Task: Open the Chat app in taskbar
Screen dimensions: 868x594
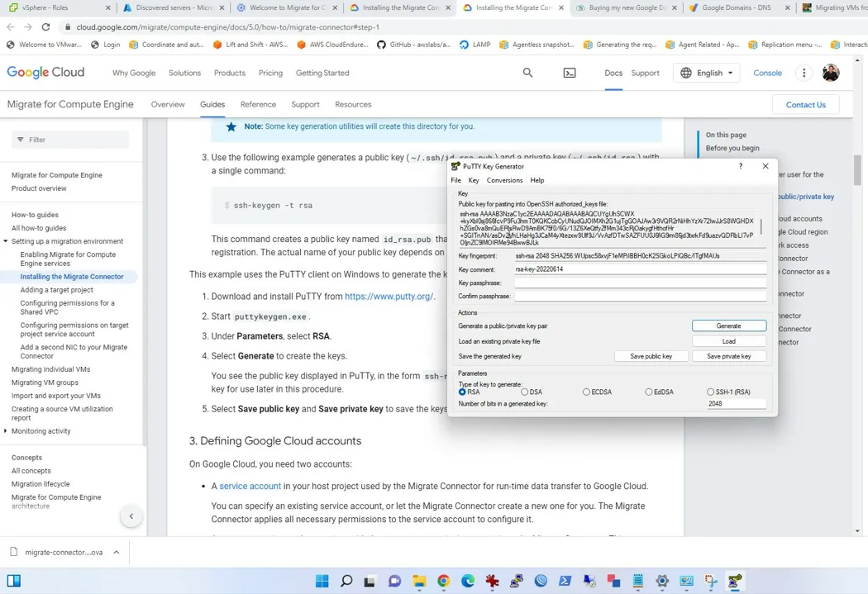Action: coord(394,581)
